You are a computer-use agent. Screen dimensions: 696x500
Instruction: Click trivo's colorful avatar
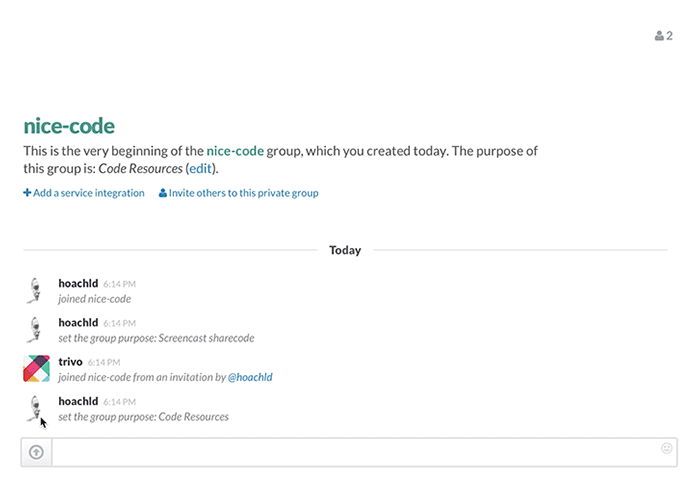click(x=36, y=369)
